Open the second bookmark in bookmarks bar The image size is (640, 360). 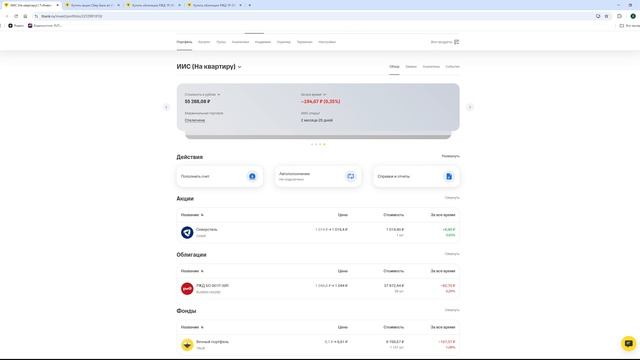[44, 25]
